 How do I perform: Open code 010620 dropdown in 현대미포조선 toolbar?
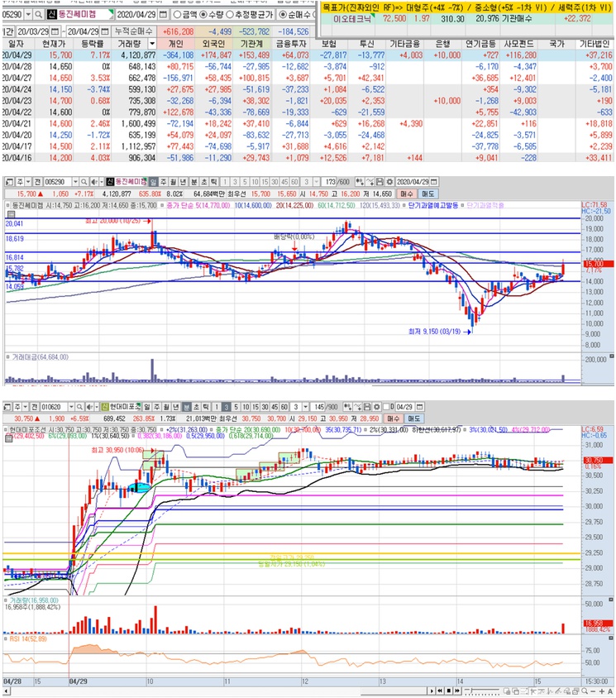(x=71, y=407)
